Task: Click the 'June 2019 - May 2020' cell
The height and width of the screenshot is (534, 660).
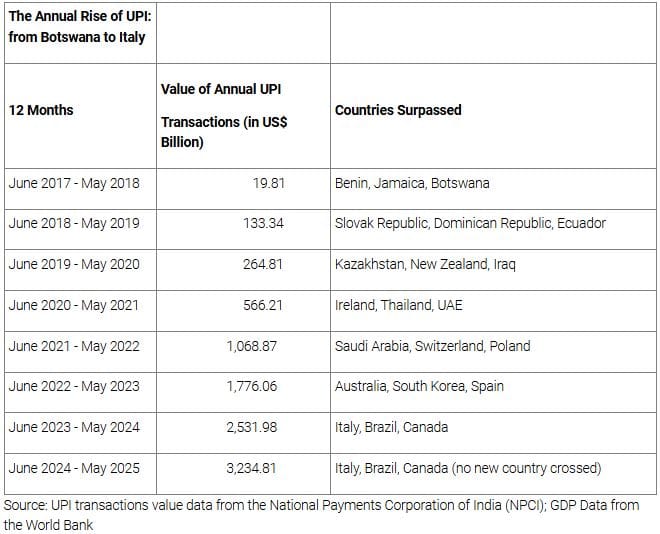Action: pyautogui.click(x=74, y=264)
